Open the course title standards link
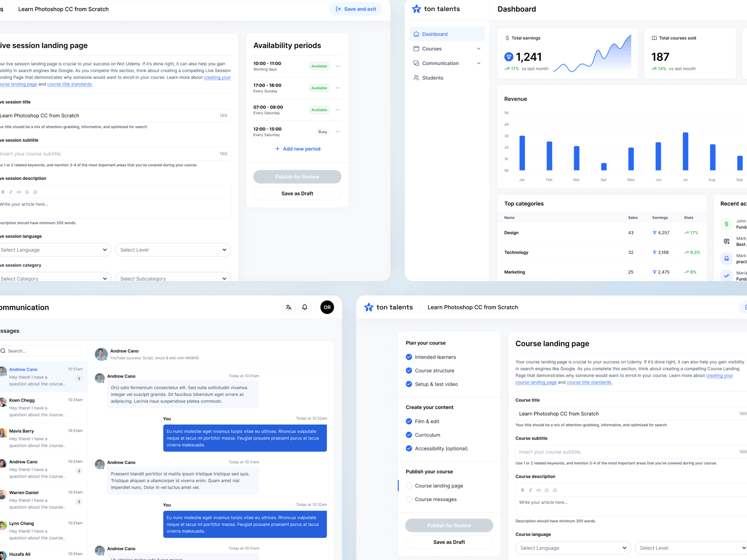 [589, 382]
